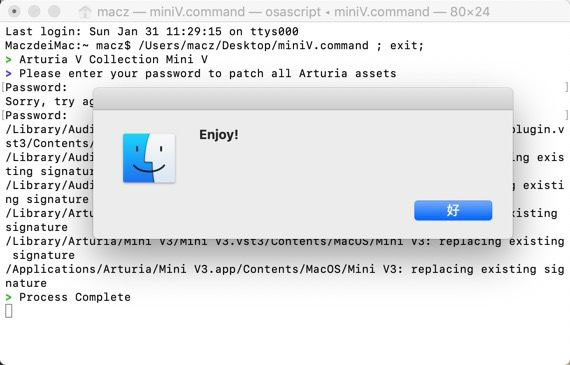Click the green arrow beside Process Complete
Image resolution: width=570 pixels, height=365 pixels.
9,297
